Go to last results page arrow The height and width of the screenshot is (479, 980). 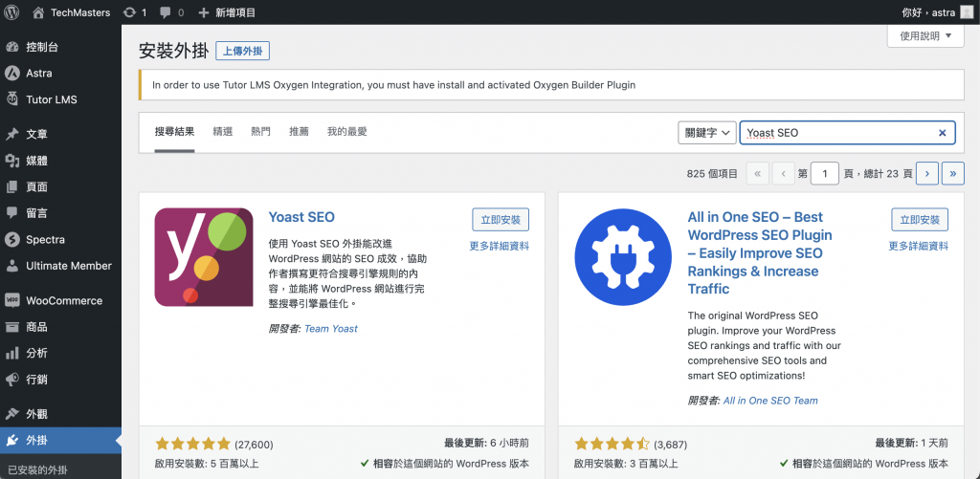(952, 174)
